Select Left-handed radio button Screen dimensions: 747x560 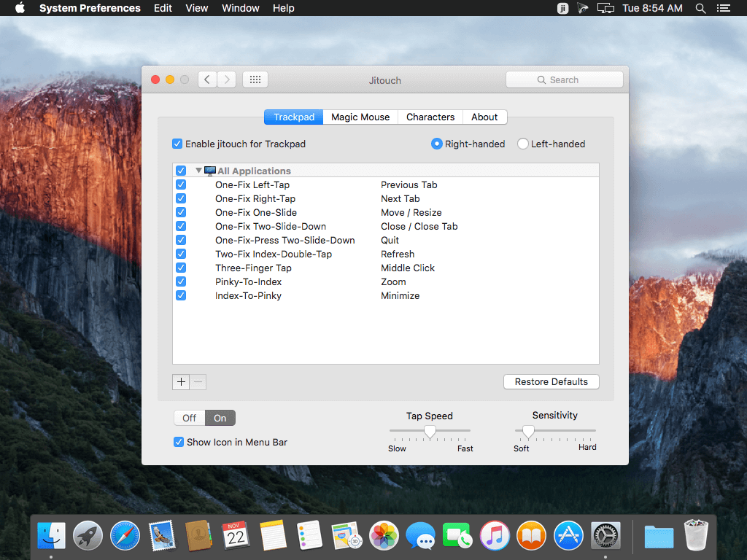[x=522, y=144]
